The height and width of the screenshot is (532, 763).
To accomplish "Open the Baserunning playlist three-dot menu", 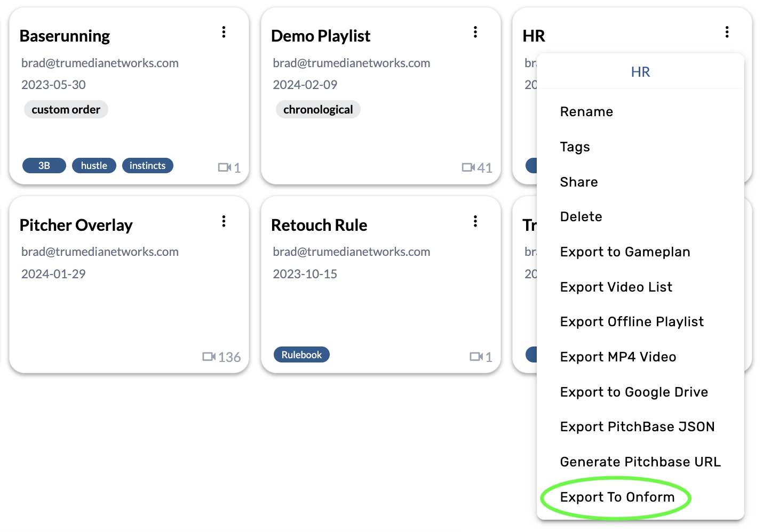I will pos(224,32).
